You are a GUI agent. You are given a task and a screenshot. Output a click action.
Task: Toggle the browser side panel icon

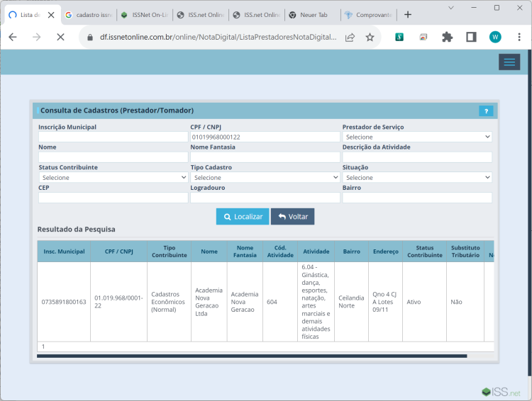471,37
